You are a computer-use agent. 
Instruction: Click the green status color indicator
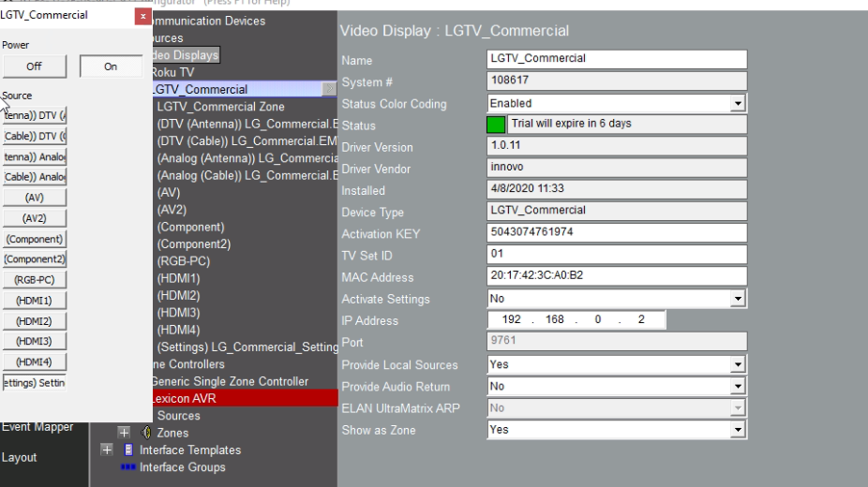tap(496, 125)
